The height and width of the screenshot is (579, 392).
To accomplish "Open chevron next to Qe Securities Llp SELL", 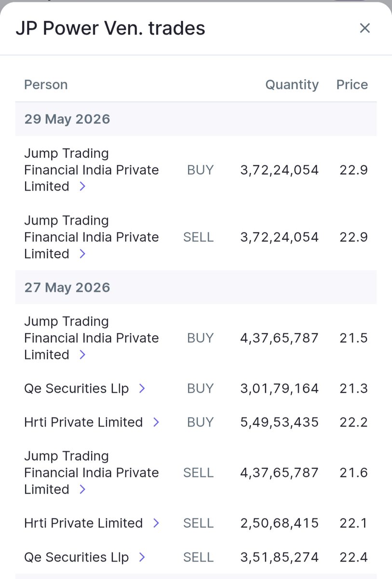I will pos(142,557).
